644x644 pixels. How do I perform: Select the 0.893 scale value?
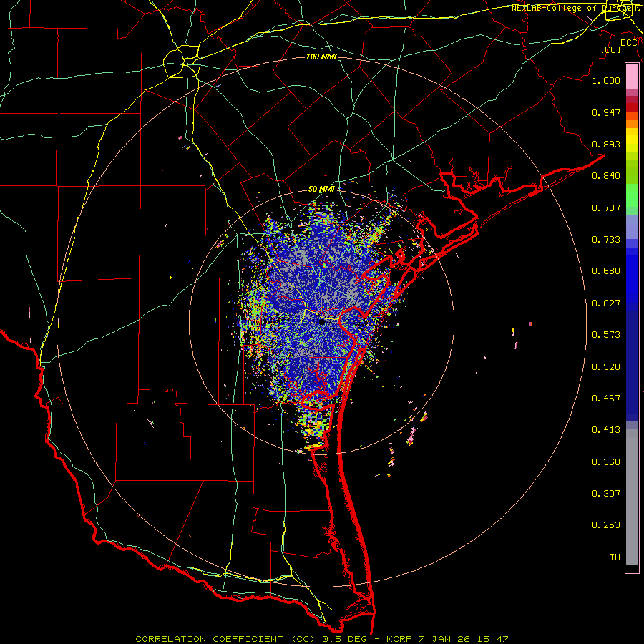coord(606,144)
